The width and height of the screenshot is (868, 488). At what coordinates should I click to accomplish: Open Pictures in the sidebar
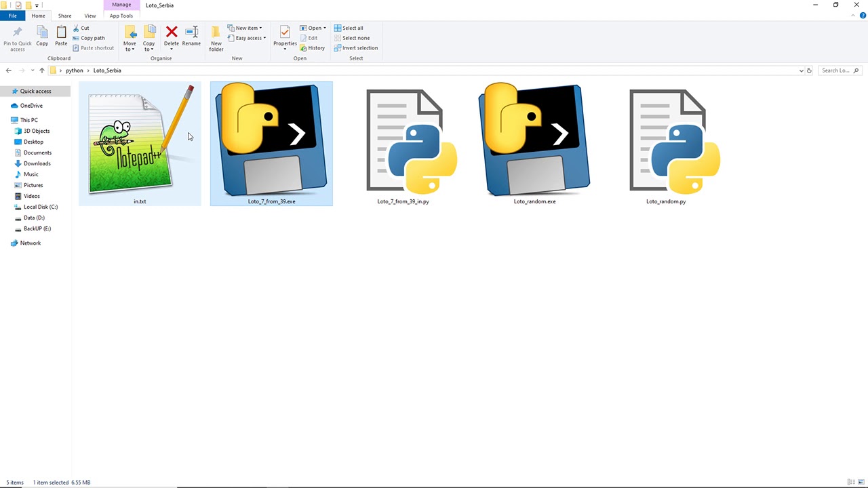pyautogui.click(x=33, y=185)
